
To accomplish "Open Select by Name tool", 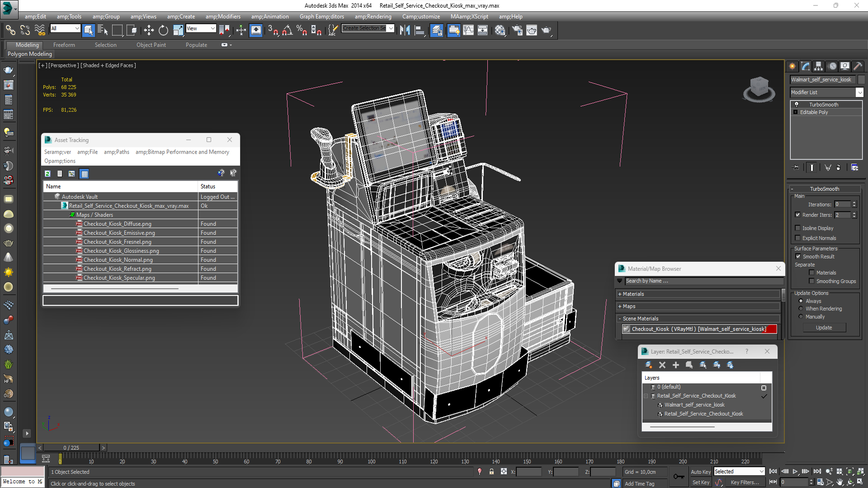I will (103, 30).
